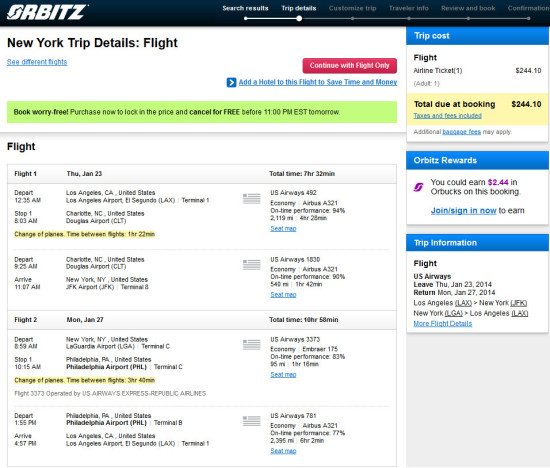This screenshot has width=550, height=468.
Task: Open the baggage fees link
Action: (461, 132)
